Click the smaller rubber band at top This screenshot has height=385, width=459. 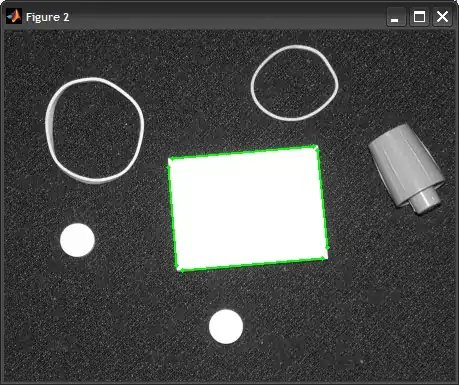pos(295,83)
